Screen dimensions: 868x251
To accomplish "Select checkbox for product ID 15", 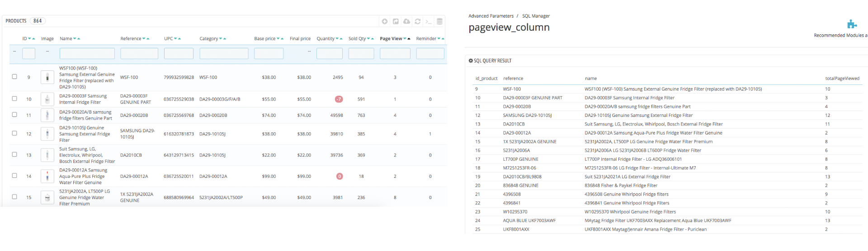I will 14,197.
